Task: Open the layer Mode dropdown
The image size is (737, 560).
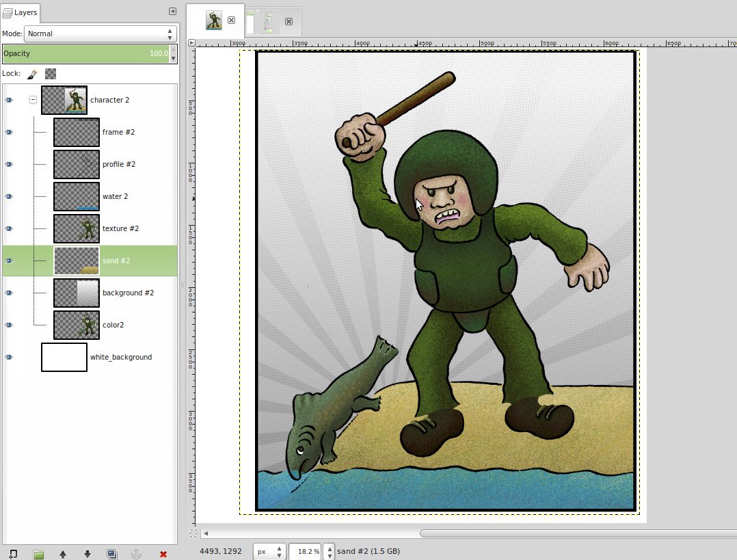Action: (x=99, y=33)
